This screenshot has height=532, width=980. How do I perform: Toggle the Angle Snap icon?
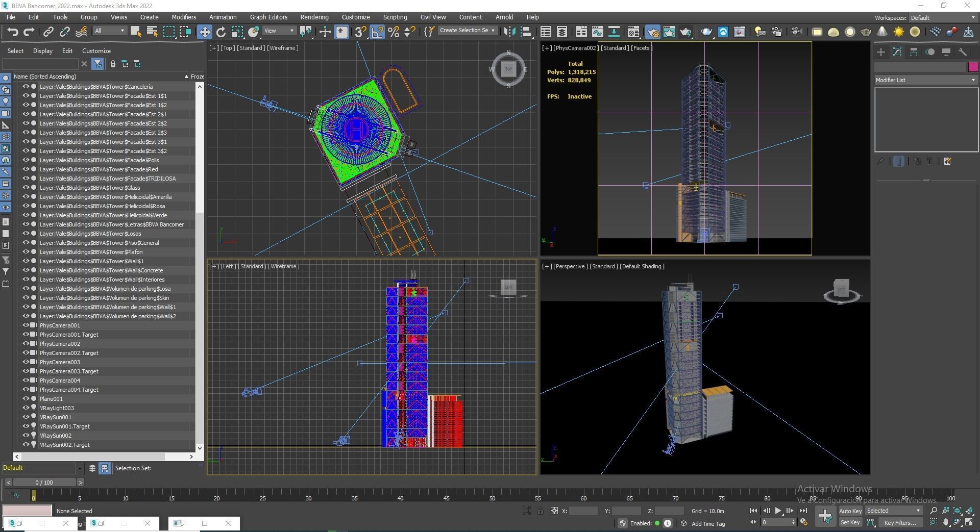click(377, 32)
